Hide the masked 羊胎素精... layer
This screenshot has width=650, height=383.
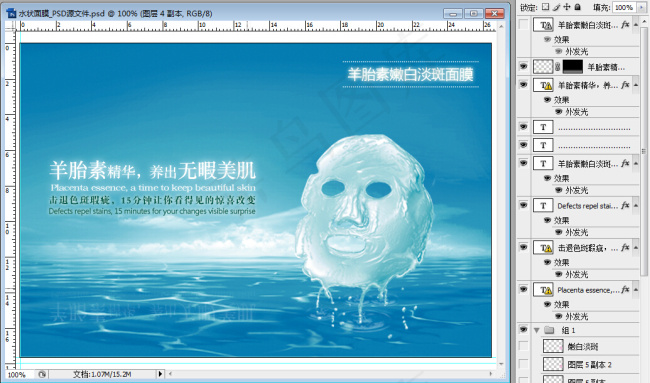[x=524, y=66]
